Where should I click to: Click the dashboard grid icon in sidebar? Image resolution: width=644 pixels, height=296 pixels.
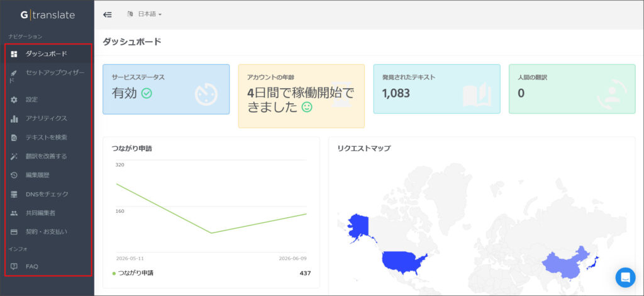pos(14,54)
